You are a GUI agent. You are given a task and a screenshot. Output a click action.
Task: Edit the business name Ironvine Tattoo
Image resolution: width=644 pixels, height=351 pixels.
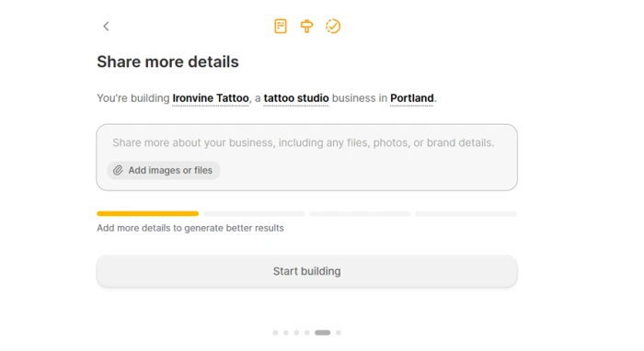pyautogui.click(x=211, y=98)
